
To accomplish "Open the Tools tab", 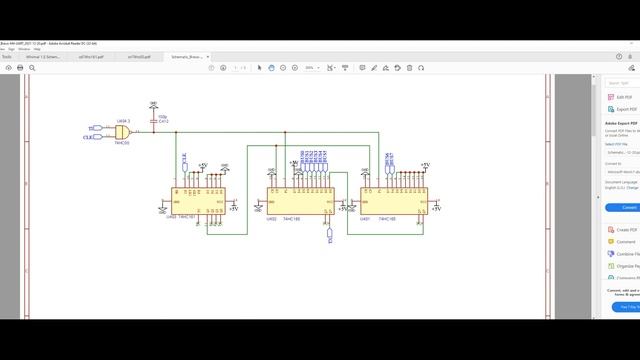I will pyautogui.click(x=7, y=57).
